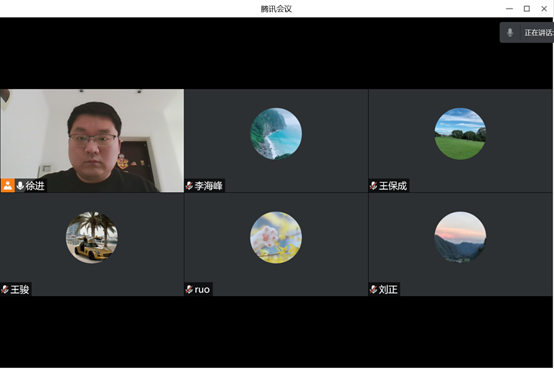Select the coastal cliff avatar of 李海峰

tap(276, 134)
